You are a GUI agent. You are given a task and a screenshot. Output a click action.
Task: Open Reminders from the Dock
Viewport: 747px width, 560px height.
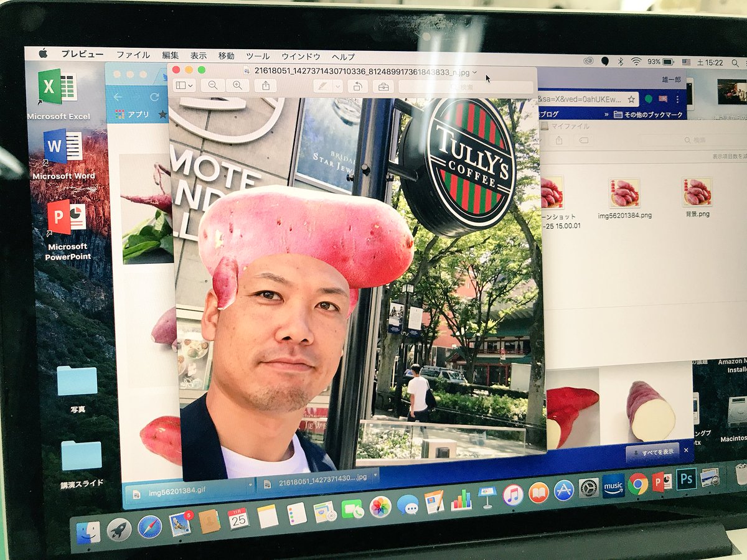pyautogui.click(x=297, y=513)
